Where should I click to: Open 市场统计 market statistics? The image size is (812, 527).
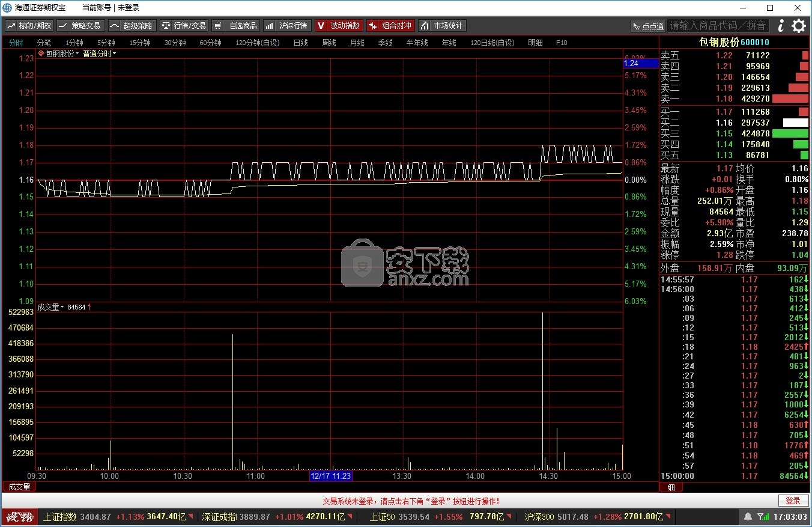click(x=442, y=26)
